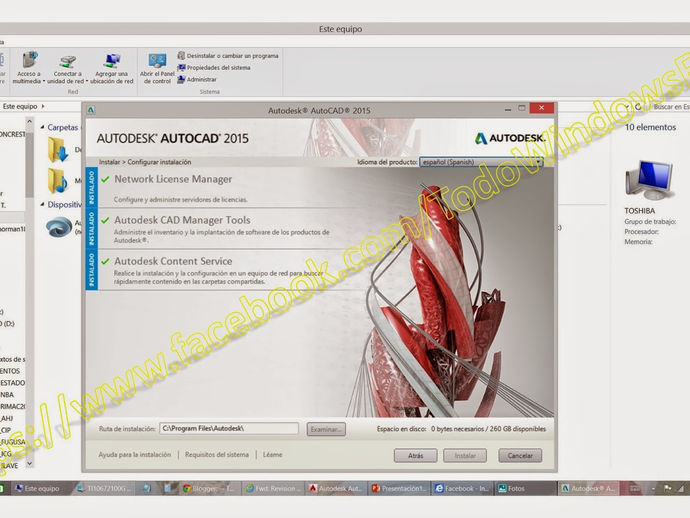Switch to Facebook Internet Explorer taskbar button

tap(462, 488)
